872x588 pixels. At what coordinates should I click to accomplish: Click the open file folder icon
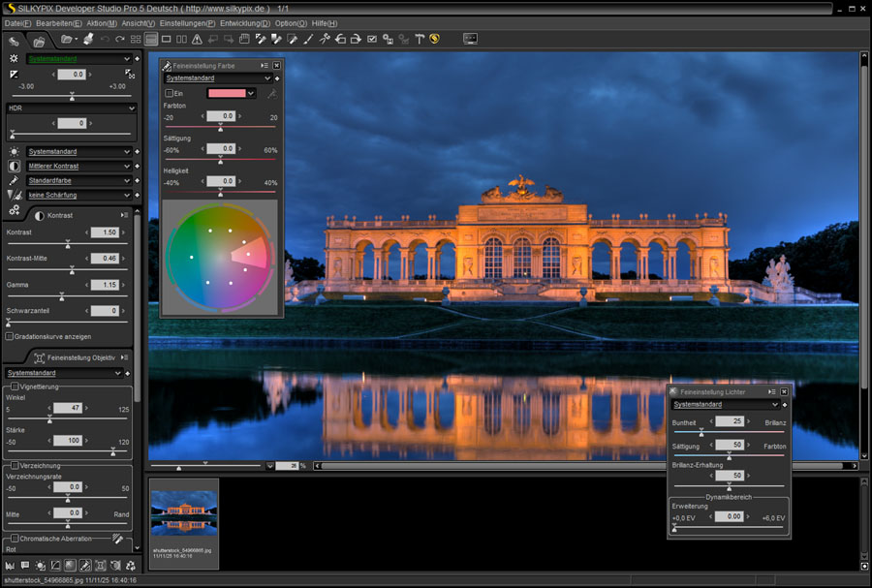coord(66,40)
